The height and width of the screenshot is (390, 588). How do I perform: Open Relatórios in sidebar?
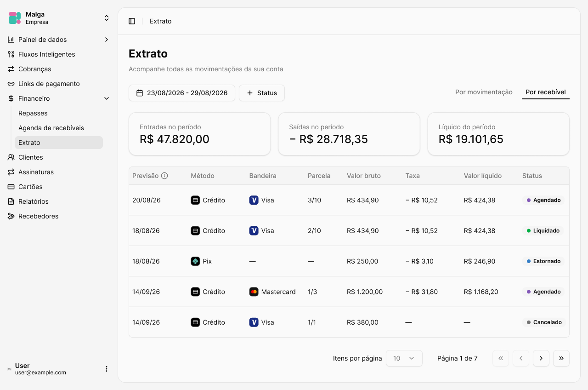tap(59, 201)
